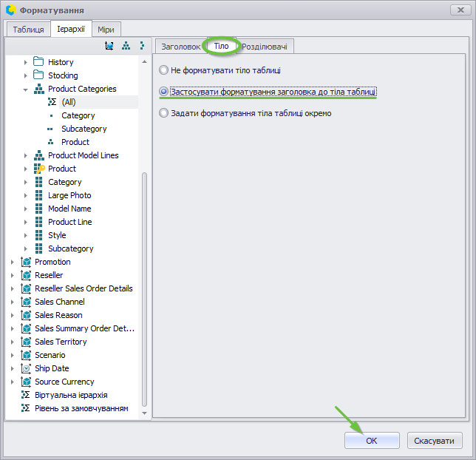Image resolution: width=476 pixels, height=460 pixels.
Task: Click the Style attribute grid icon
Action: [x=39, y=235]
